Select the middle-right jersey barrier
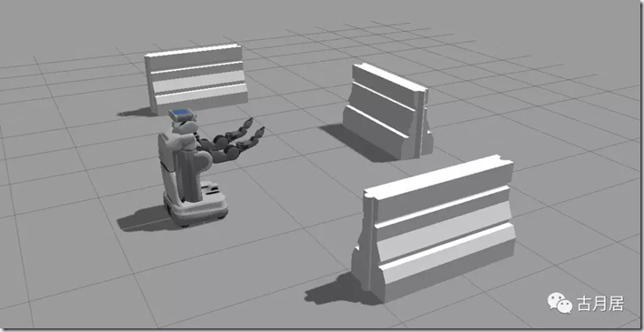The image size is (644, 332). click(x=388, y=110)
